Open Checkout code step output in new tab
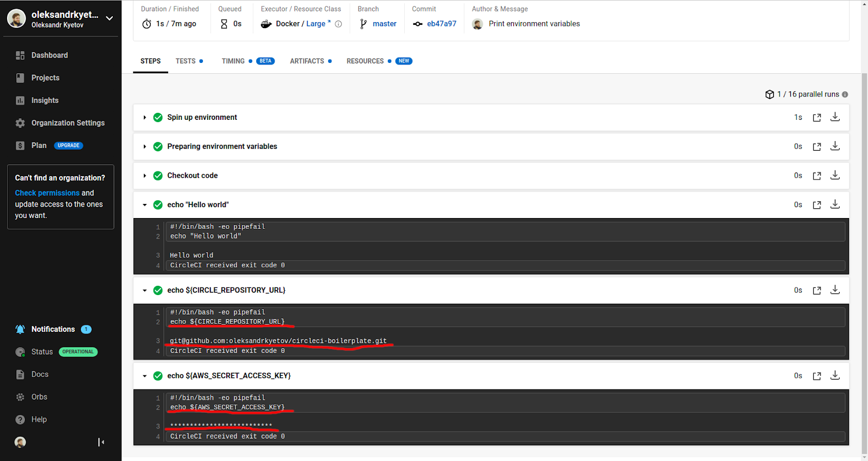868x461 pixels. (x=816, y=176)
